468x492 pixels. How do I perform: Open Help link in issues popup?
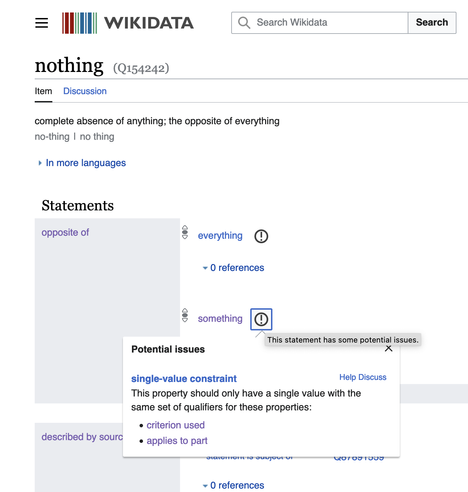point(348,377)
